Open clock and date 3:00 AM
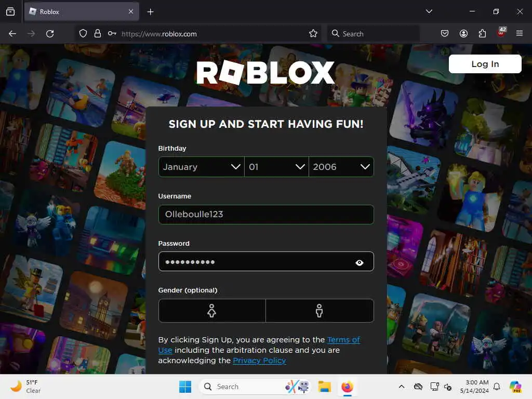 (x=474, y=387)
